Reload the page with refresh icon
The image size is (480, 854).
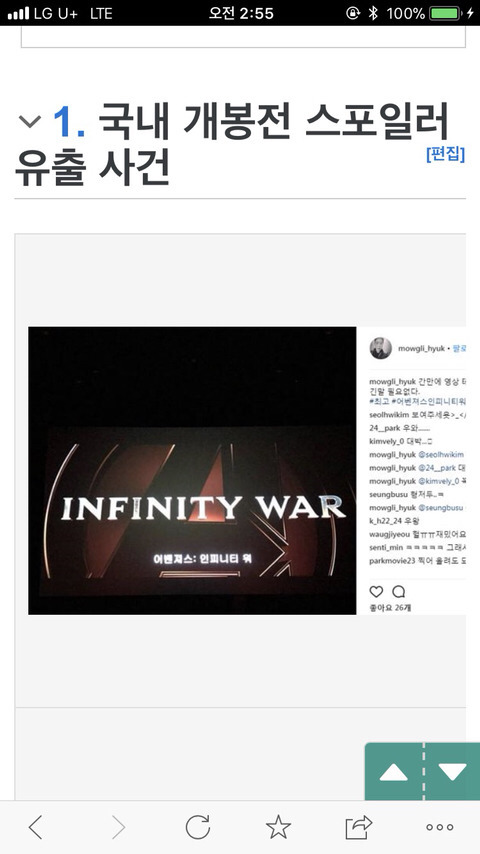(198, 827)
